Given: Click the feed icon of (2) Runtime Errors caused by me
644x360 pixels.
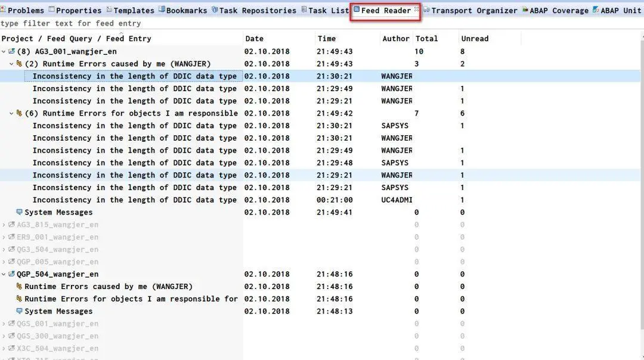Looking at the screenshot, I should pos(19,64).
